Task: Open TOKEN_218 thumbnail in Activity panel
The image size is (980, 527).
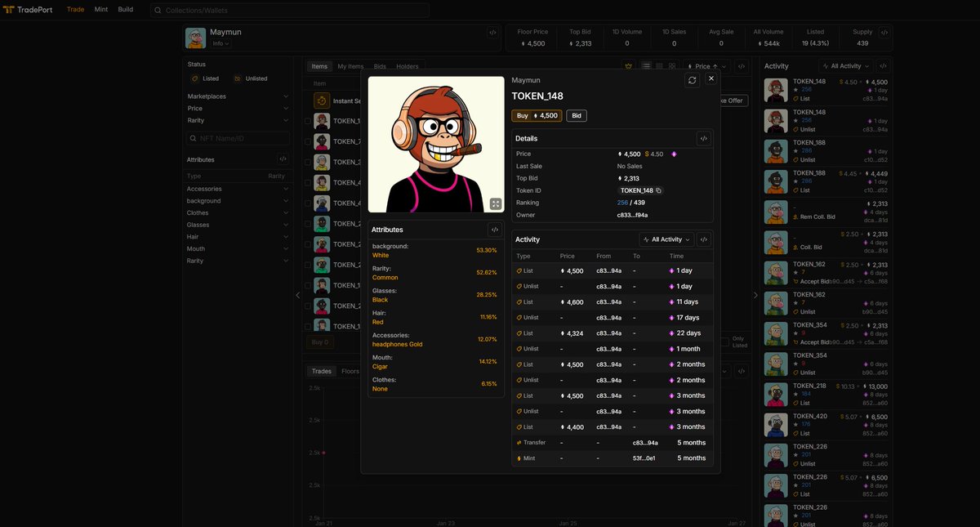Action: pyautogui.click(x=776, y=395)
